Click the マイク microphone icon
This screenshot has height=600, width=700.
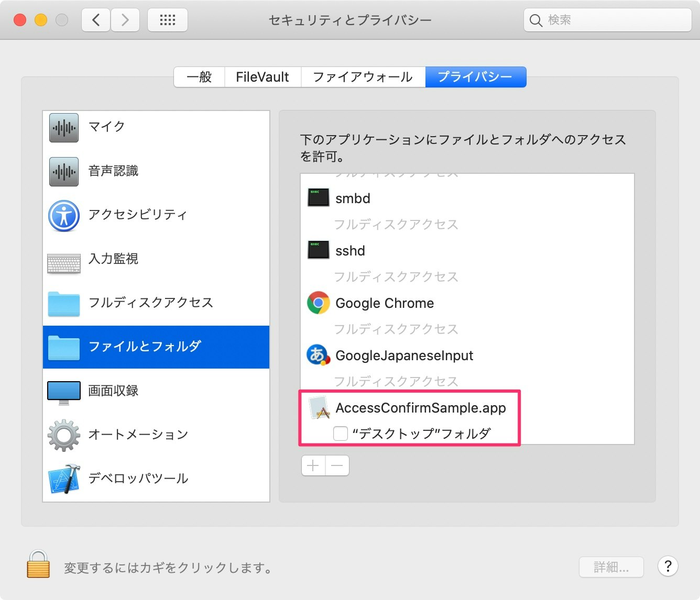64,127
